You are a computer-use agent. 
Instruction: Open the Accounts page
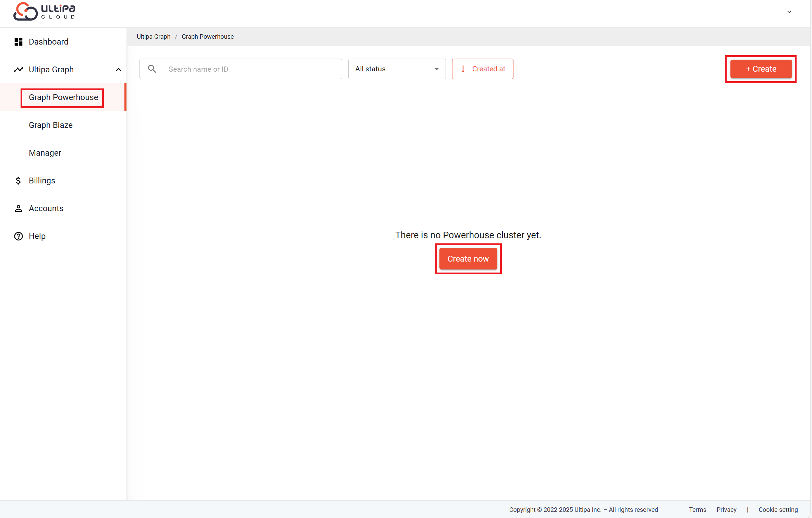point(63,208)
